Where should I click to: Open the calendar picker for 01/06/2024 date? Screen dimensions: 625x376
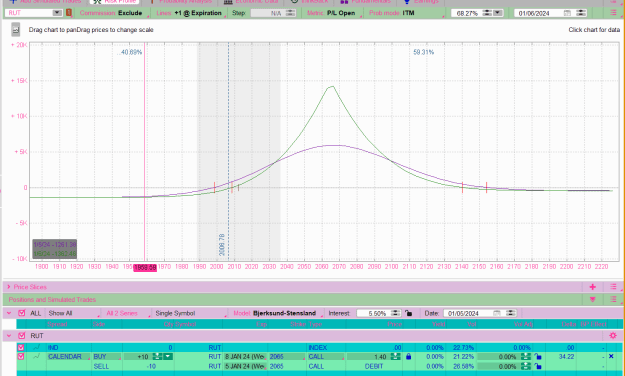point(567,13)
